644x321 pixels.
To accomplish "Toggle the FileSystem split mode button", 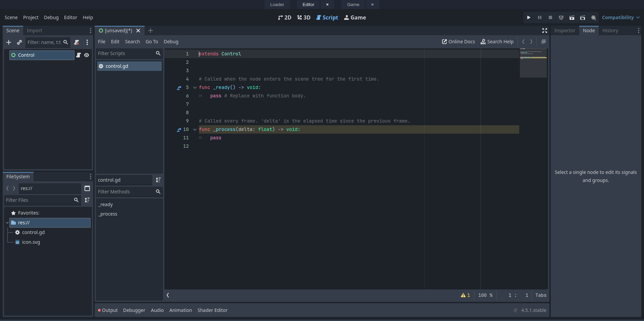I will [87, 188].
